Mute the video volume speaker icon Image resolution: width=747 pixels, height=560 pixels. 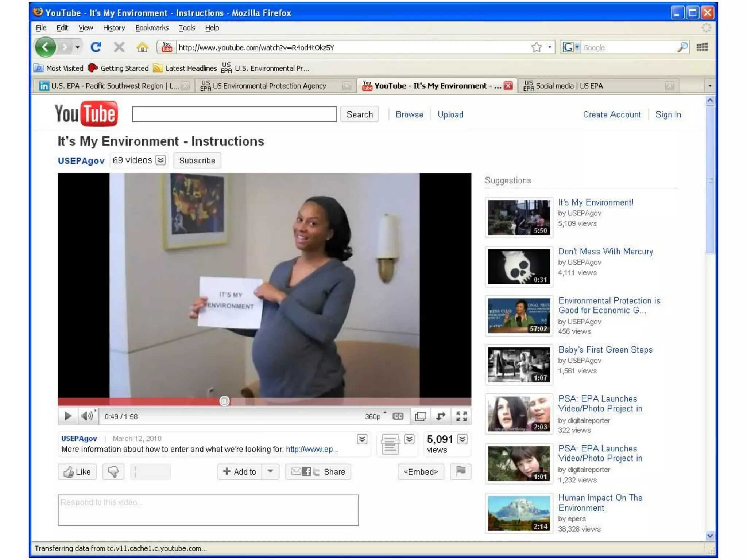tap(87, 416)
